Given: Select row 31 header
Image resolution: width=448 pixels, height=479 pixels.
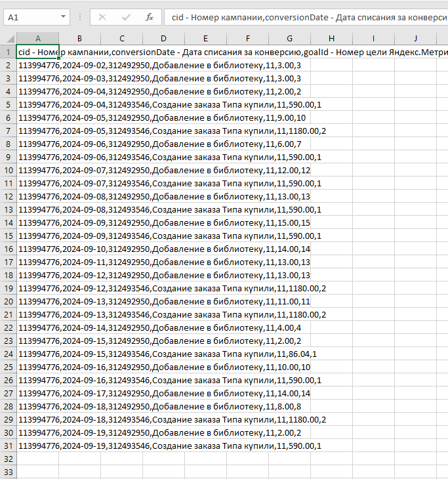Looking at the screenshot, I should (8, 446).
